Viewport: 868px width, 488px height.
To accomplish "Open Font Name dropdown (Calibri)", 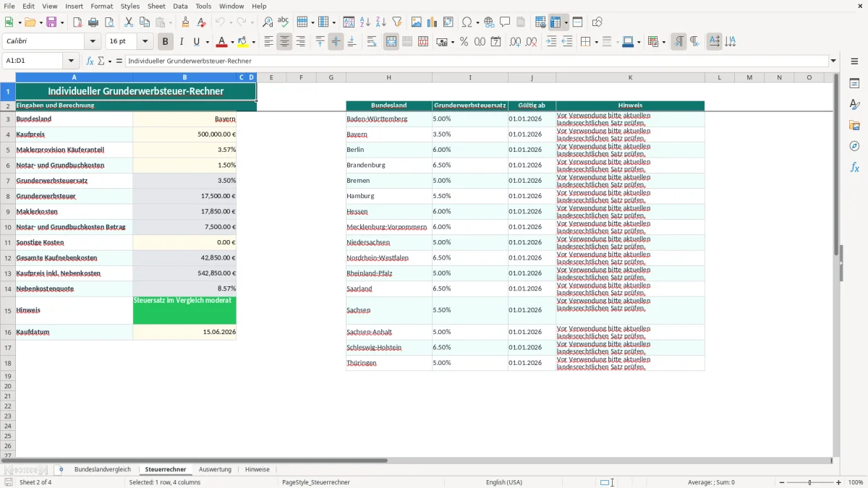I will click(93, 42).
